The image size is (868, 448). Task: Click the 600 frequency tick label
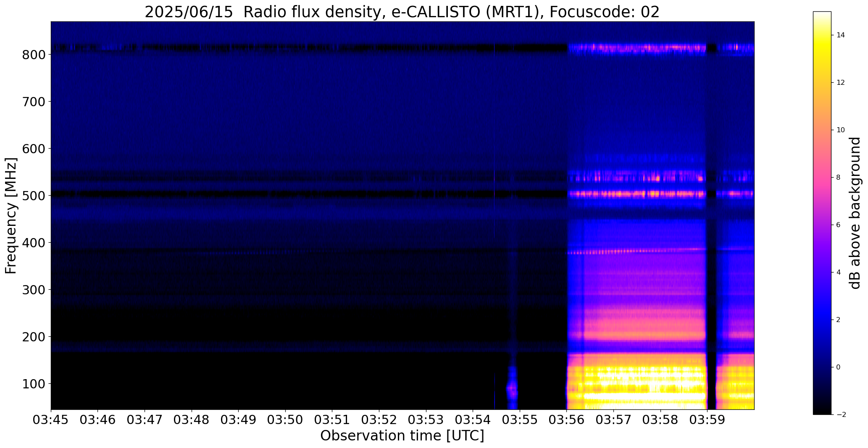pyautogui.click(x=33, y=149)
